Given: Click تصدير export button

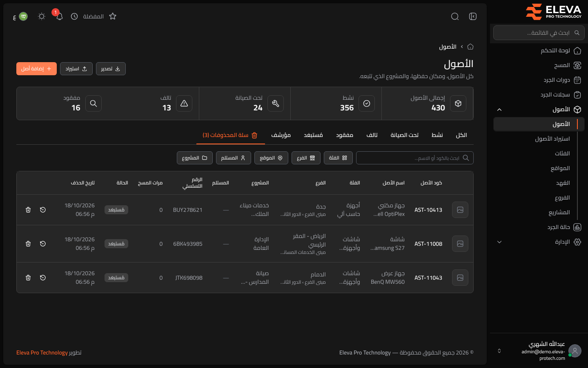Looking at the screenshot, I should pos(111,69).
